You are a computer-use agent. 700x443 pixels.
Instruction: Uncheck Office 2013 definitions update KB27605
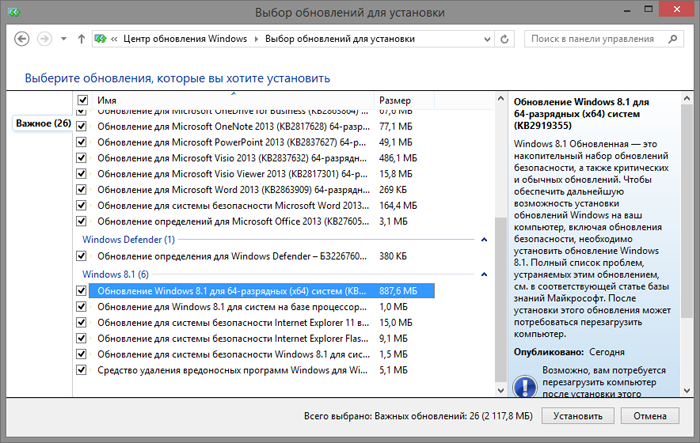pyautogui.click(x=81, y=221)
